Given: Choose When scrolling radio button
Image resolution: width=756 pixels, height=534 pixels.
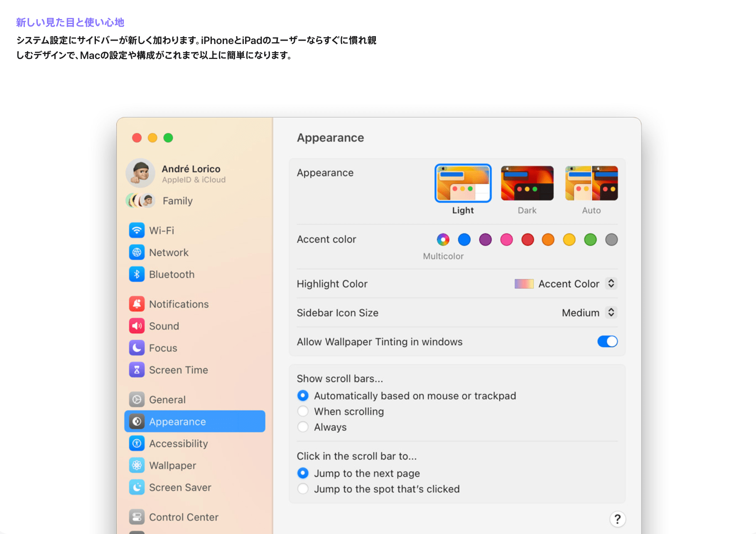Looking at the screenshot, I should tap(303, 411).
